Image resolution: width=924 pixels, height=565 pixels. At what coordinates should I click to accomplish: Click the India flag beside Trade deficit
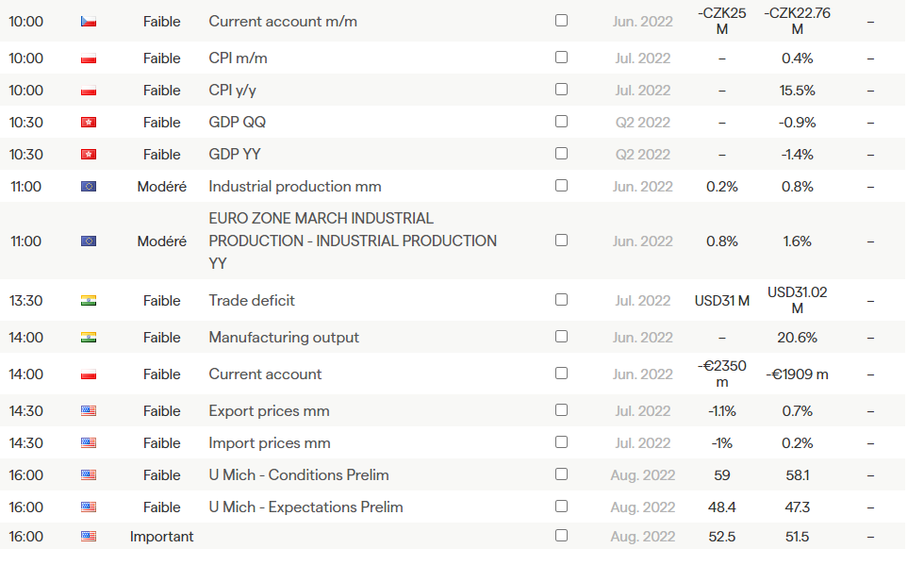coord(89,301)
